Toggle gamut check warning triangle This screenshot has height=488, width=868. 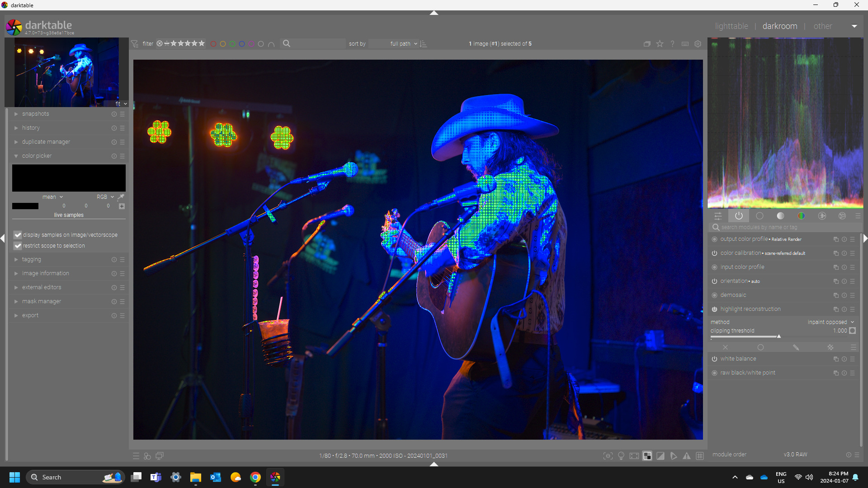pyautogui.click(x=687, y=456)
